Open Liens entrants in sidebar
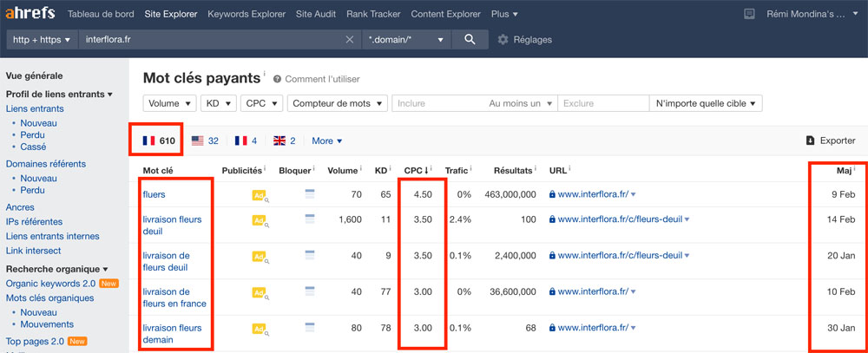868x353 pixels. tap(35, 108)
